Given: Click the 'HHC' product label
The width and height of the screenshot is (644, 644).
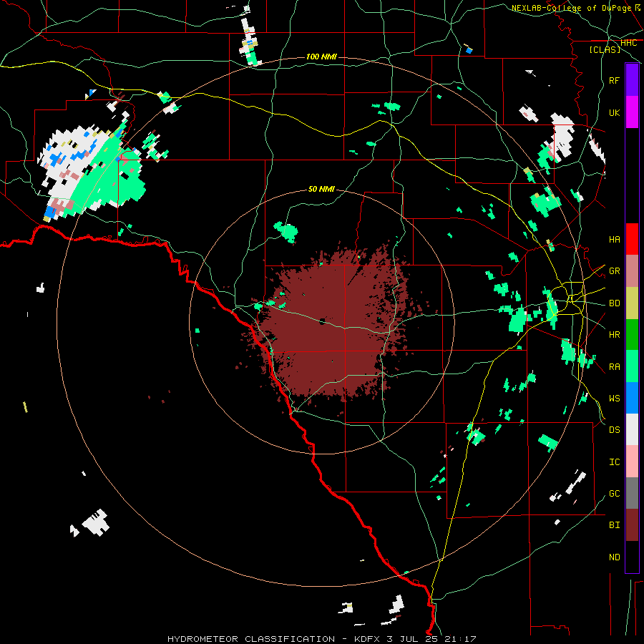Looking at the screenshot, I should click(628, 43).
